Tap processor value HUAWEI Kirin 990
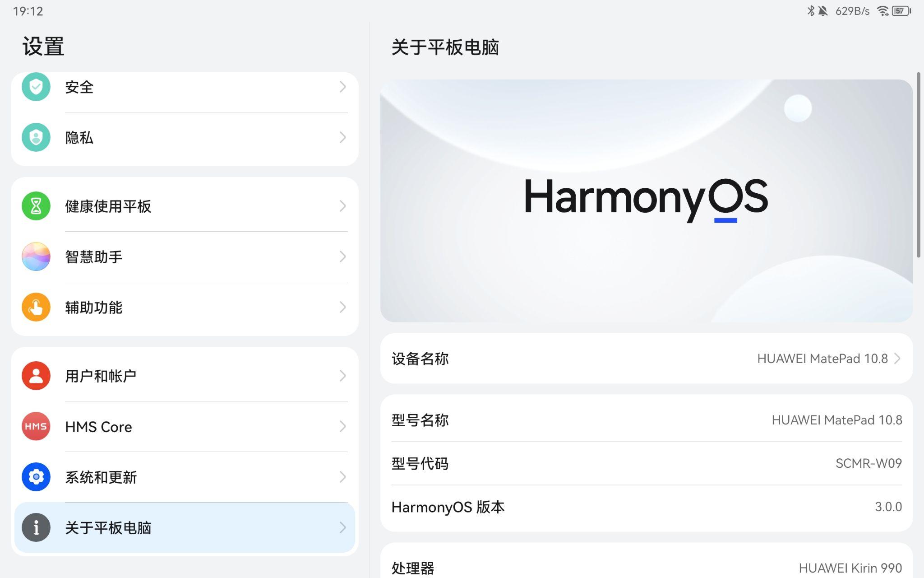Screen dimensions: 924x578 point(850,568)
